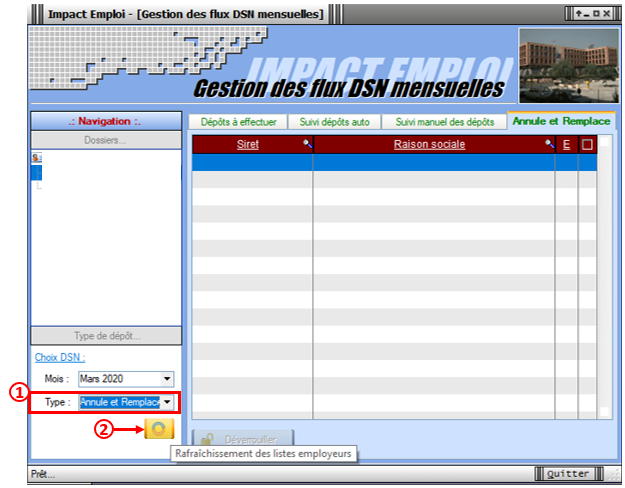Click the Quitter button

(568, 474)
